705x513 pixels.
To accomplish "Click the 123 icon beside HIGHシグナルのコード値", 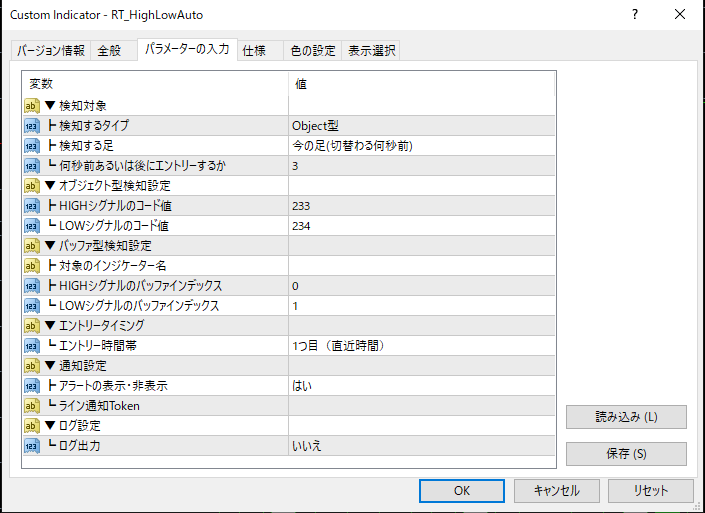I will 32,205.
